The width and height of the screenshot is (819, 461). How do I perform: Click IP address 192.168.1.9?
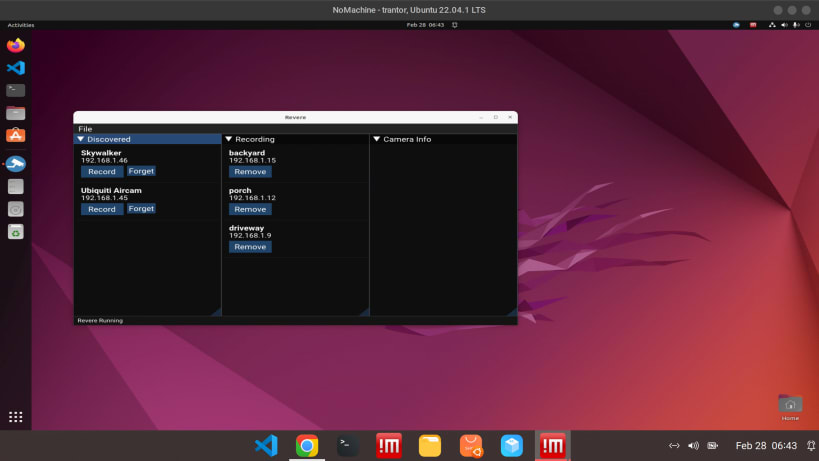(250, 235)
